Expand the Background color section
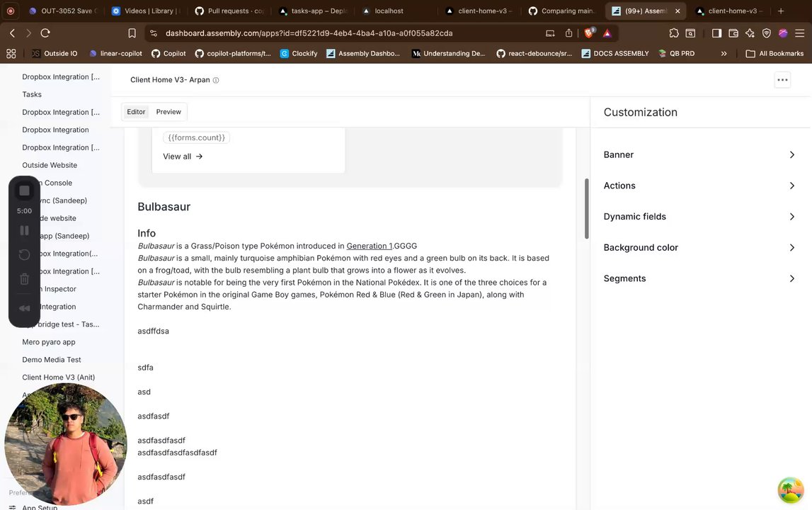Image resolution: width=812 pixels, height=510 pixels. [699, 247]
